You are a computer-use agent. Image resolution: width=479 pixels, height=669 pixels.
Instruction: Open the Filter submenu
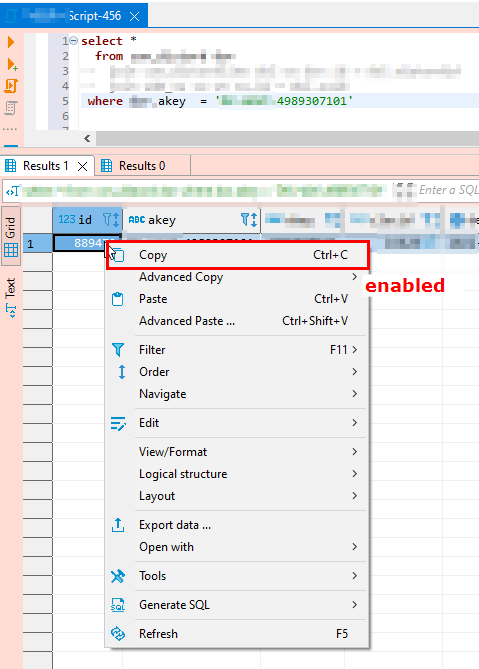click(237, 350)
